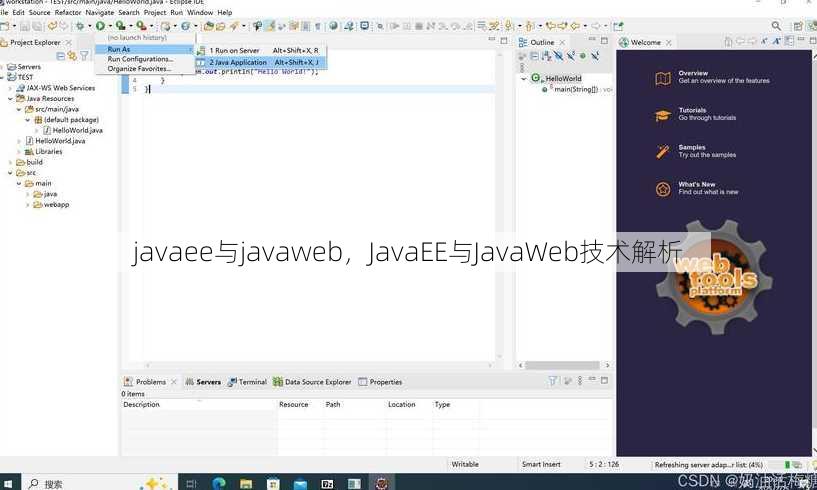The height and width of the screenshot is (490, 817).
Task: Expand the Libraries tree node
Action: tap(19, 152)
